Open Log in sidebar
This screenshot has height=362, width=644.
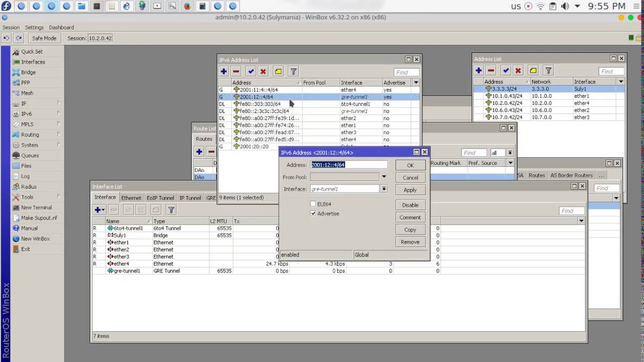[25, 176]
